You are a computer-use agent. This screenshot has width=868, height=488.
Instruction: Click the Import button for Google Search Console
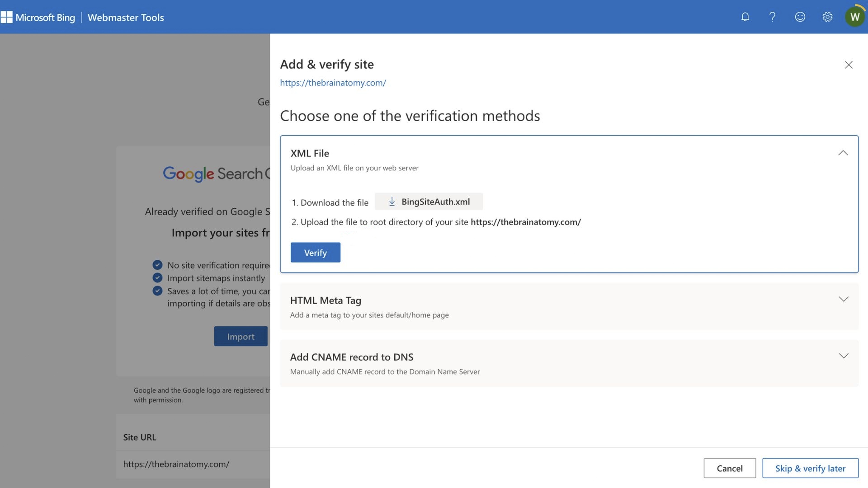point(241,337)
